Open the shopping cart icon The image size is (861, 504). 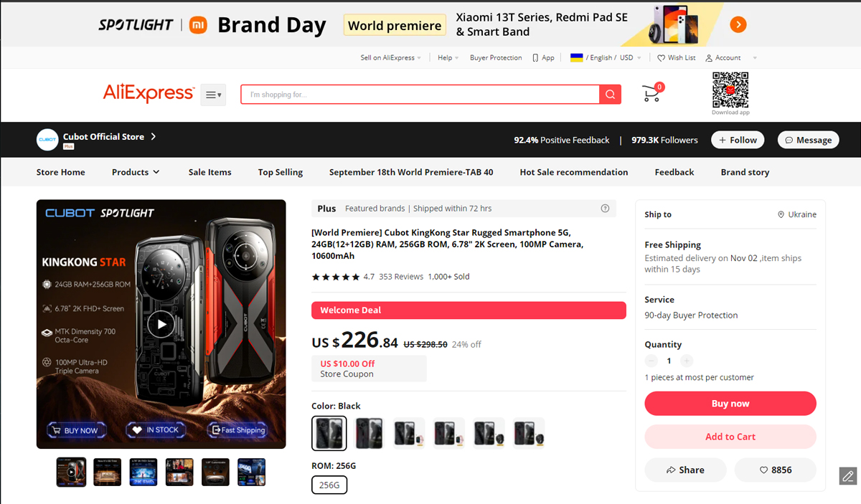[652, 93]
